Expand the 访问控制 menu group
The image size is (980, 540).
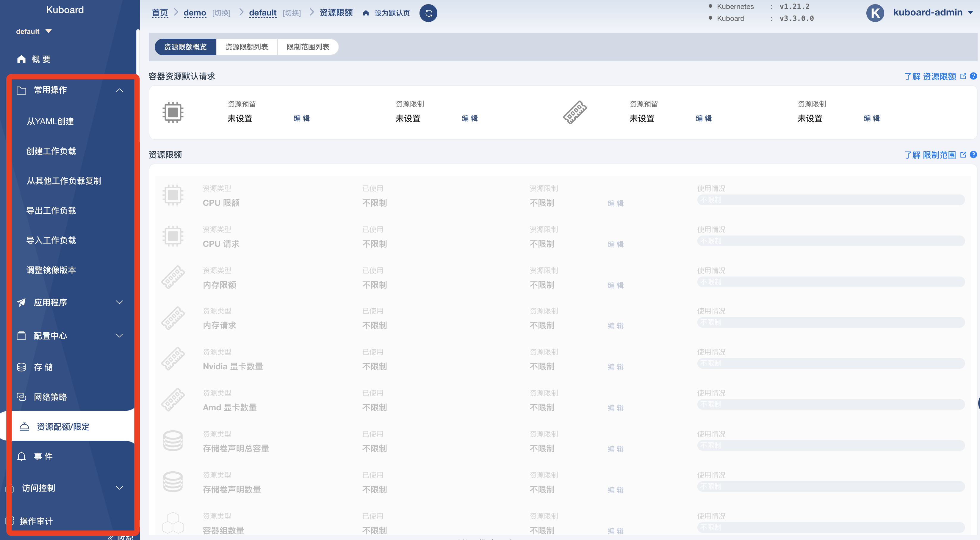120,488
